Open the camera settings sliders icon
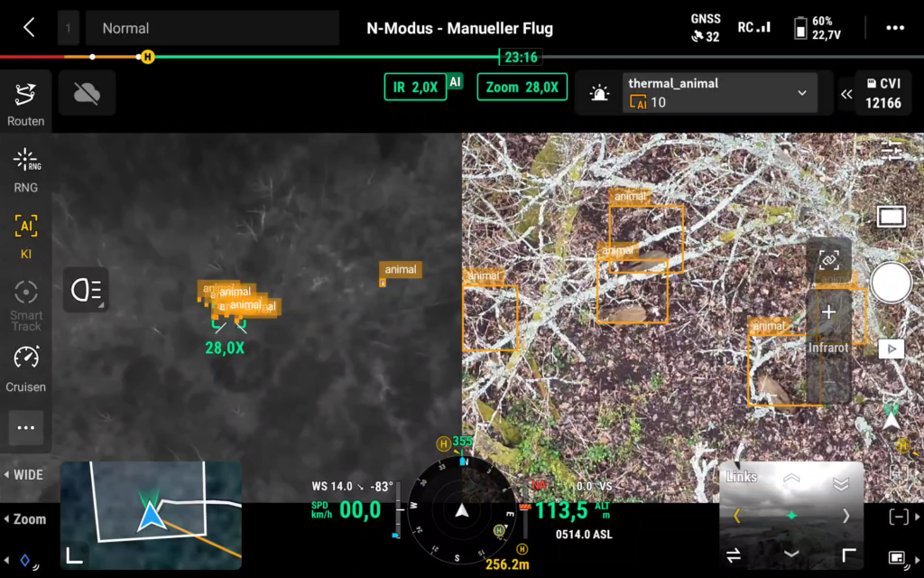The width and height of the screenshot is (924, 578). 892,151
